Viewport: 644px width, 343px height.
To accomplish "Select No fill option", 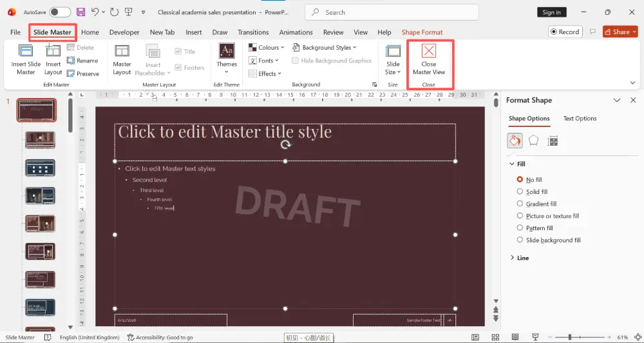I will coord(520,179).
